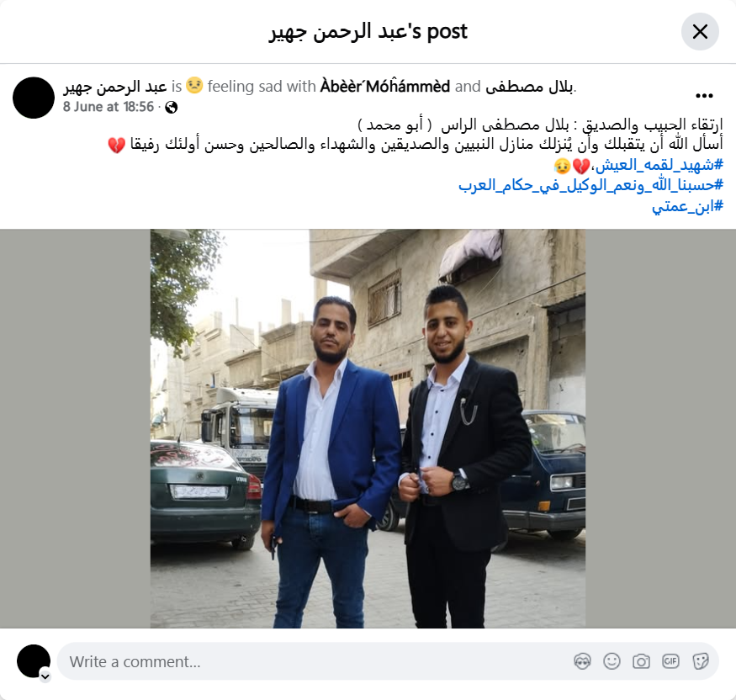Viewport: 736px width, 700px height.
Task: Open hashtag #حسبنا_الله_ونعم_الوكيل_في_حكام_العرب
Action: coord(591,185)
